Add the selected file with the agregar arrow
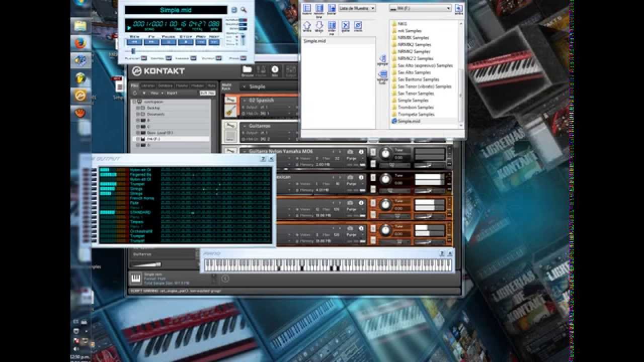Image resolution: width=644 pixels, height=362 pixels. coord(382,59)
